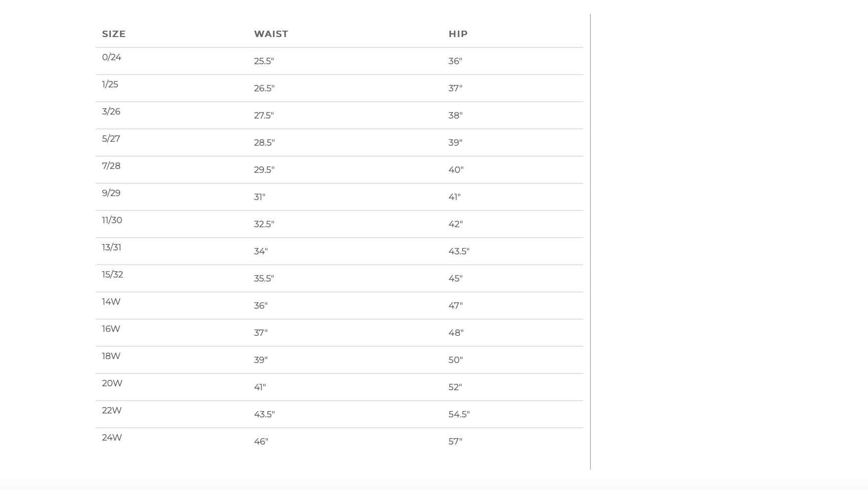The width and height of the screenshot is (868, 490).
Task: Select the 0/24 size cell
Action: tap(112, 57)
